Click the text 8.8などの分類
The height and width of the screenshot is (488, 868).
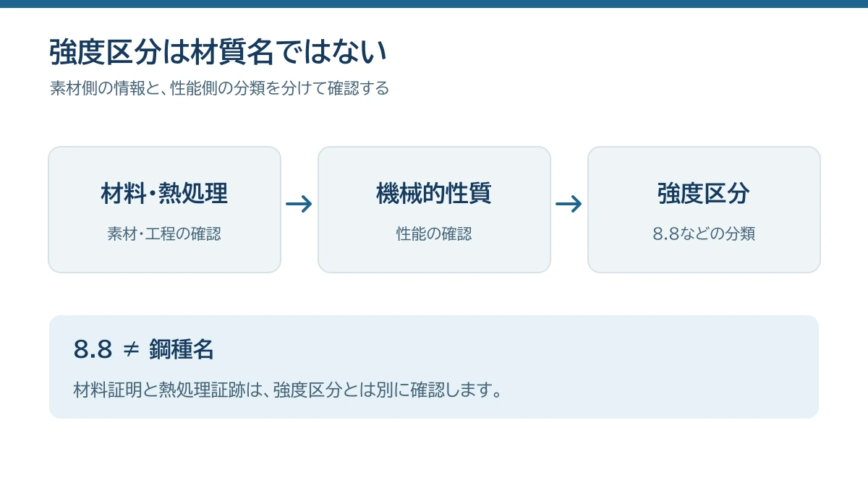point(704,234)
